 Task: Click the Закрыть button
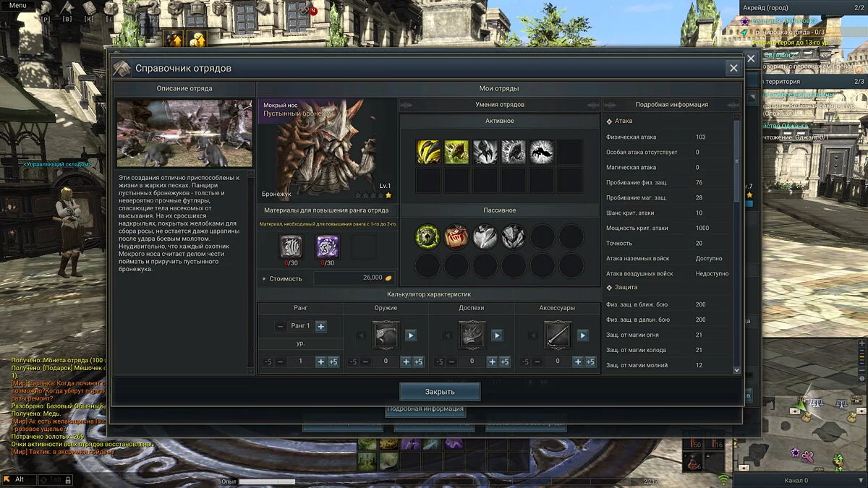pos(440,391)
